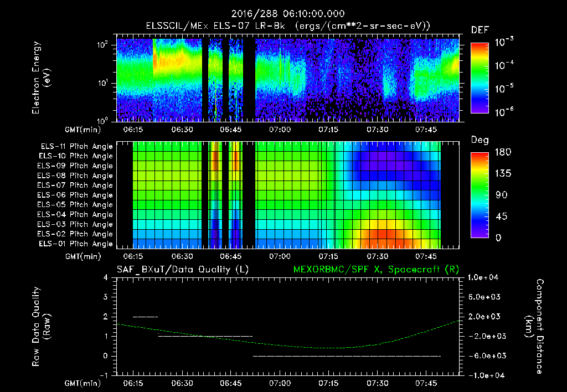The height and width of the screenshot is (392, 567).
Task: Click the ELS-05 Pitch Angle row label
Action: (75, 205)
